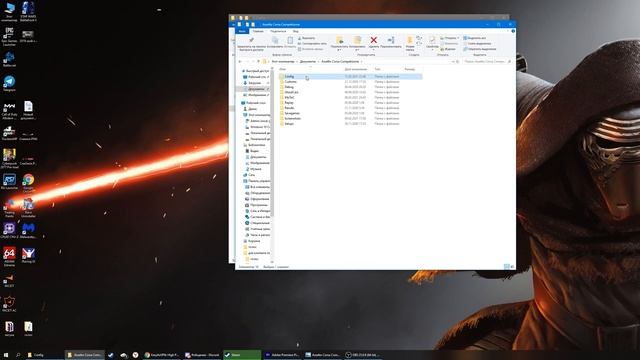The image size is (640, 360).
Task: Switch to the View ribbon tab
Action: click(x=296, y=31)
